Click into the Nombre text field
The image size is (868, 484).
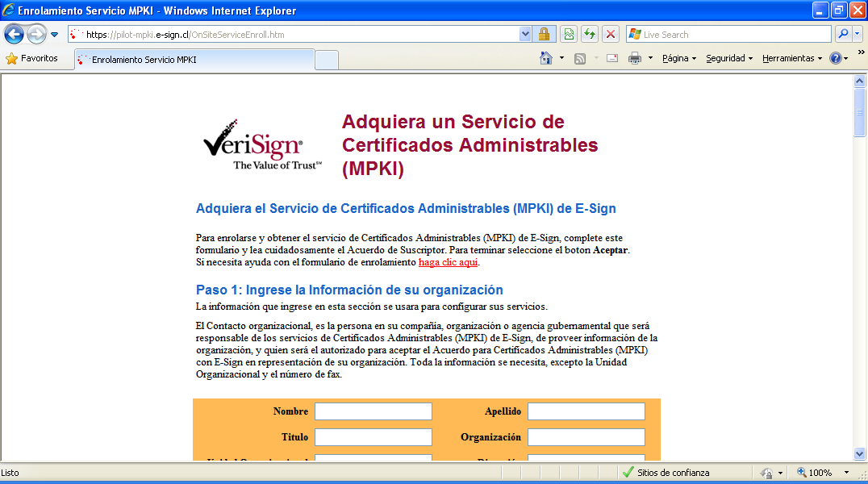click(373, 411)
